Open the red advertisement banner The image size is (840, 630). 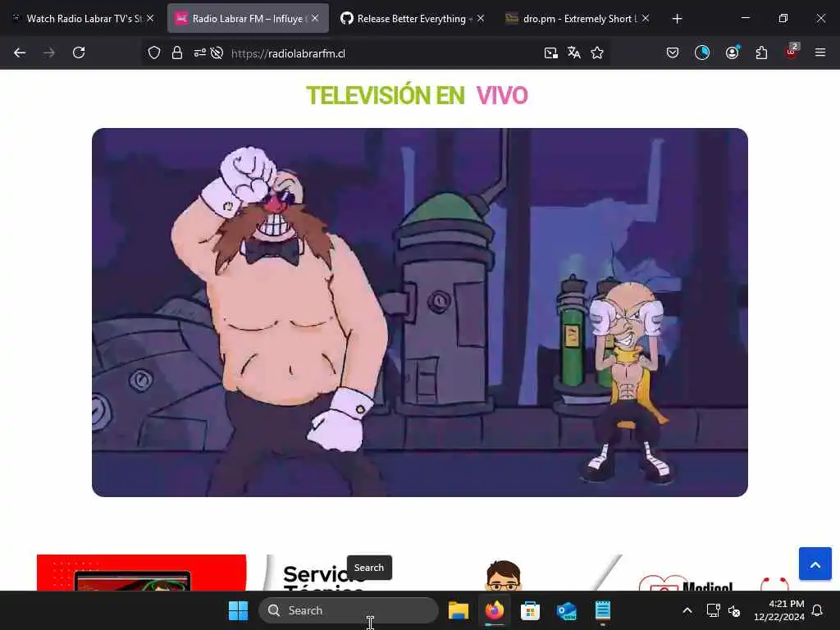141,573
